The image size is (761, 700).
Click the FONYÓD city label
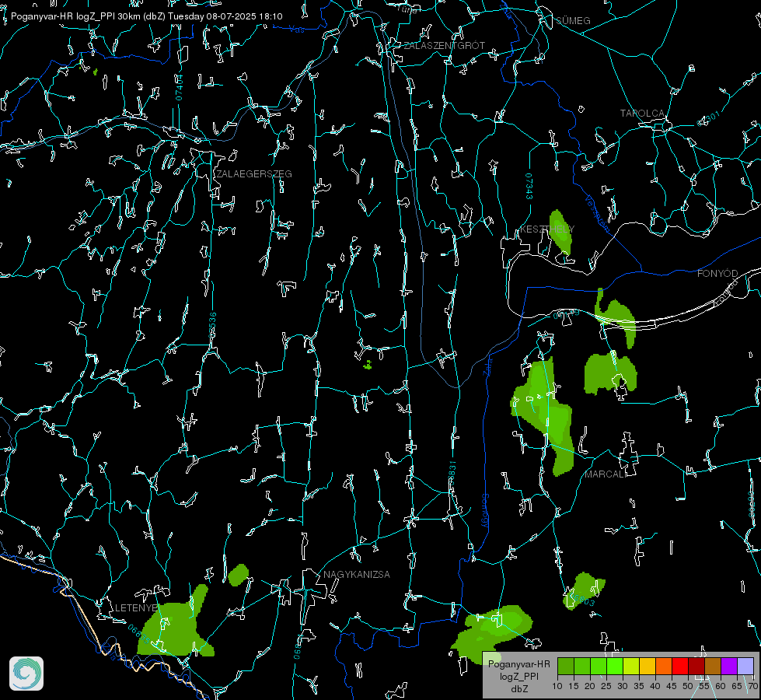[x=717, y=274]
